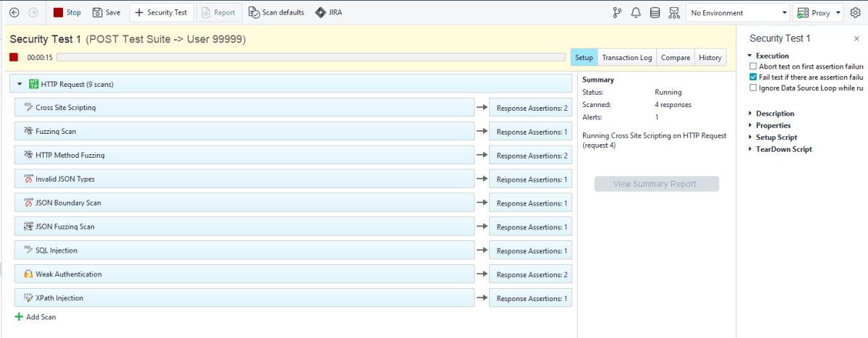Uncheck Fail test if there are assertion failures
Image resolution: width=868 pixels, height=338 pixels.
click(x=753, y=77)
